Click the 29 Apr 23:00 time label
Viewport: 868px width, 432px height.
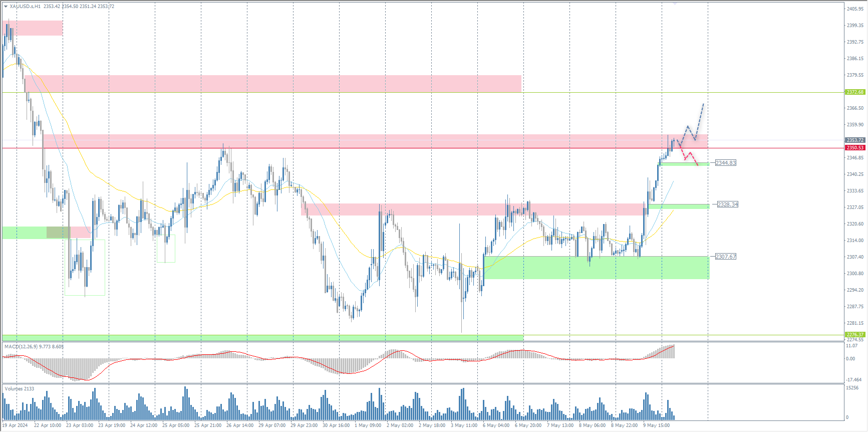click(304, 425)
